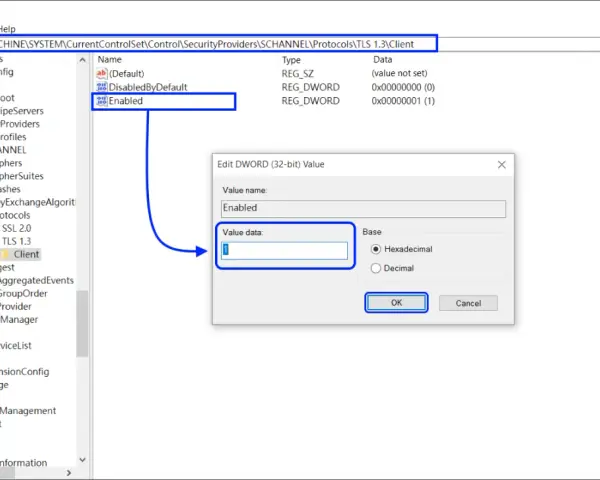Select the Enabled value name
This screenshot has width=600, height=480.
(126, 101)
